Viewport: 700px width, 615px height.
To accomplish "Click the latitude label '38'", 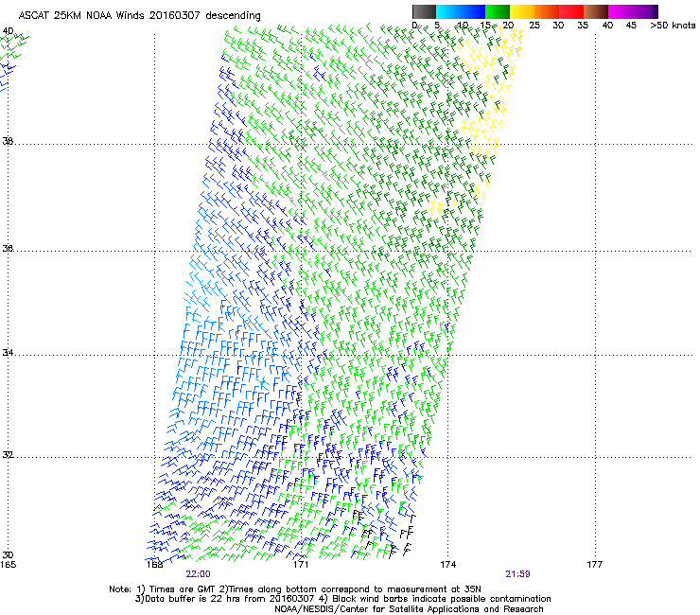I will point(8,141).
